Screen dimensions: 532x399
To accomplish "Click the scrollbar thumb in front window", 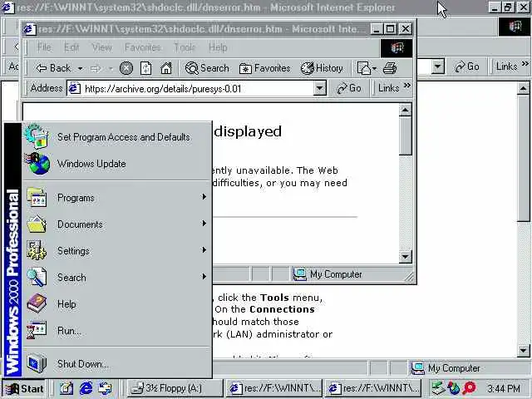I will 405,135.
